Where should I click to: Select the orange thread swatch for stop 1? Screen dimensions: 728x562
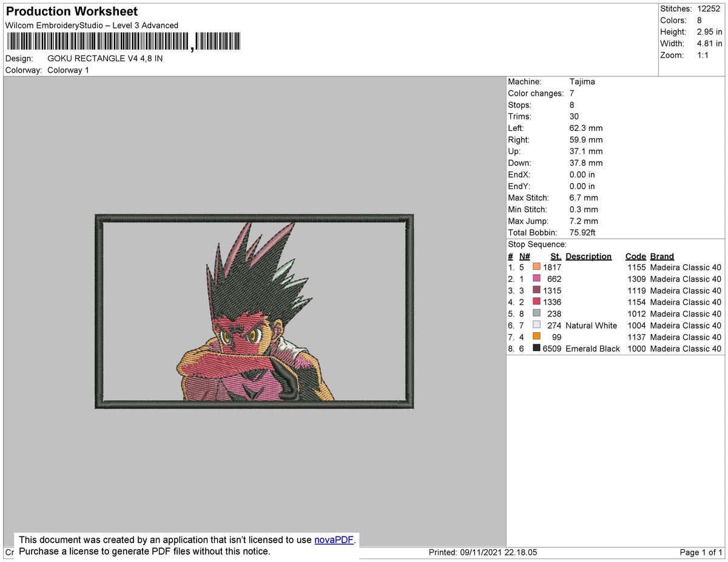[x=536, y=267]
